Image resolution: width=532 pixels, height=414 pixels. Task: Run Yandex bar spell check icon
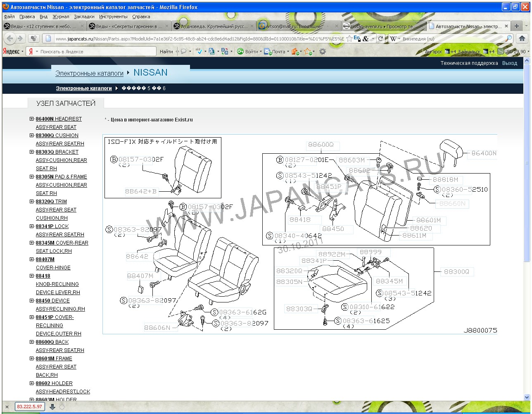click(x=199, y=52)
